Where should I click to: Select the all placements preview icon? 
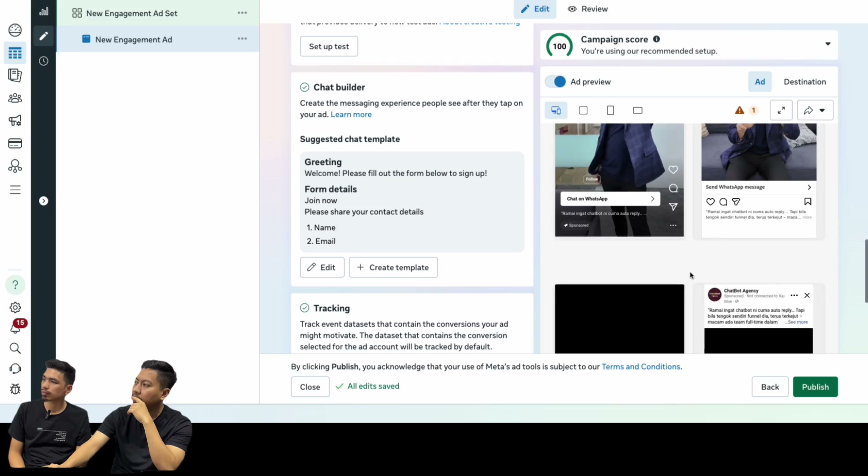click(x=556, y=110)
